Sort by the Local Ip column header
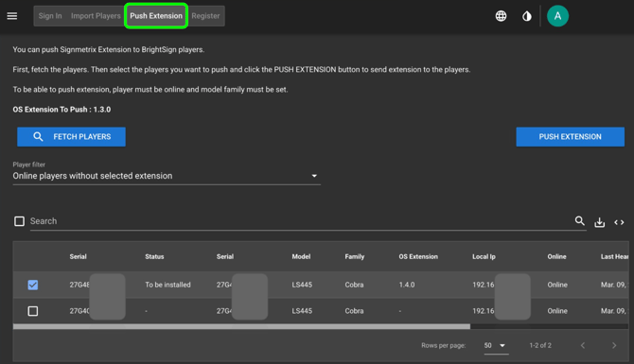This screenshot has height=364, width=634. tap(484, 256)
